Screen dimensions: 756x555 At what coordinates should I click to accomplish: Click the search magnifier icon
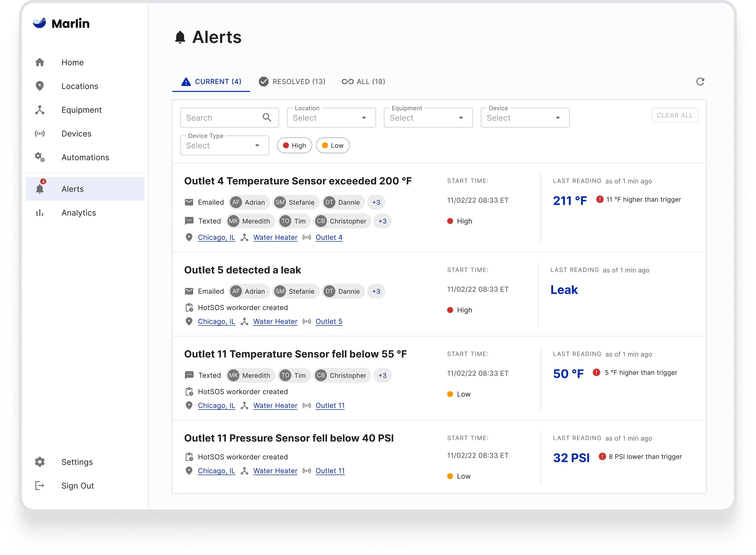[267, 118]
